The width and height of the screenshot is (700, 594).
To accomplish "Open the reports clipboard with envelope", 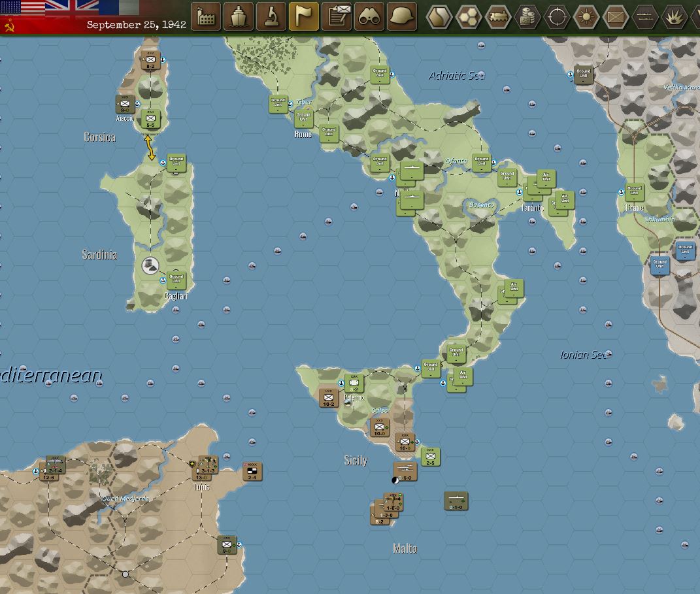I will (x=337, y=16).
